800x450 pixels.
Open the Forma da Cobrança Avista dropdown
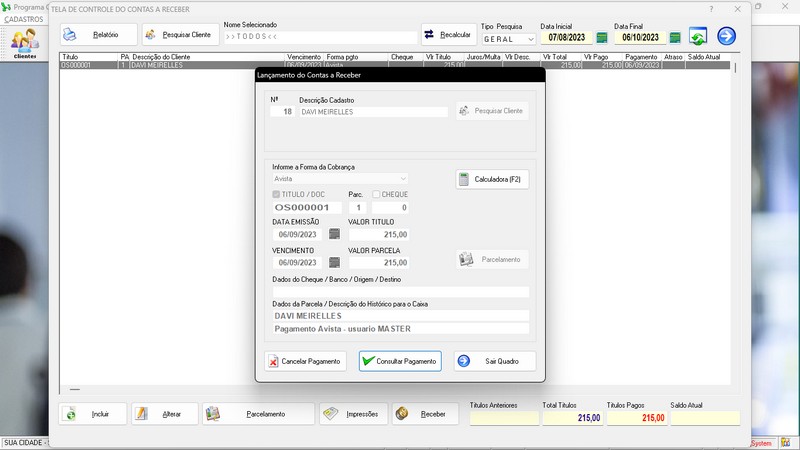point(340,179)
